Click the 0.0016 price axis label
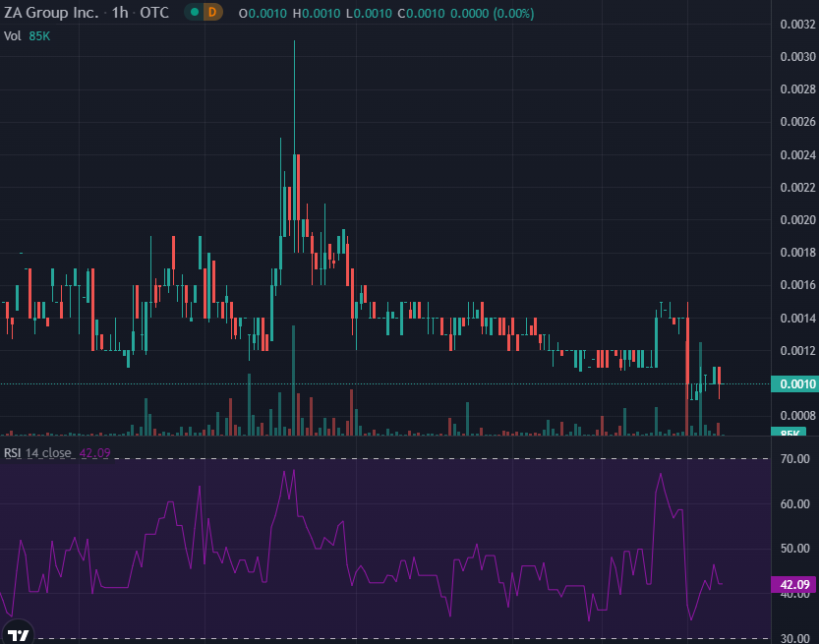 tap(797, 285)
